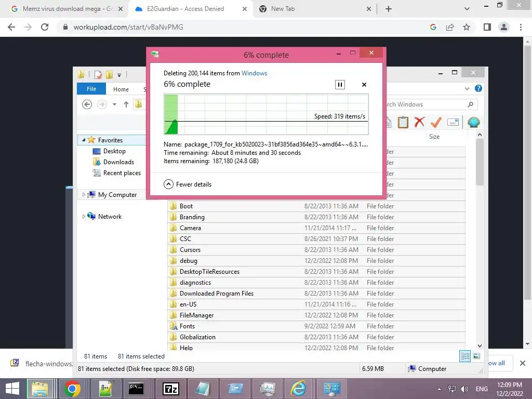Viewport: 532px width, 399px height.
Task: Go back in Explorer navigation
Action: click(87, 104)
